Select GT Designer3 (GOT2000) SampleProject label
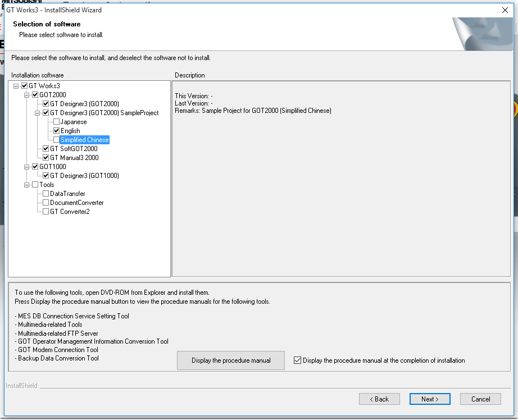The width and height of the screenshot is (518, 420). (x=104, y=113)
